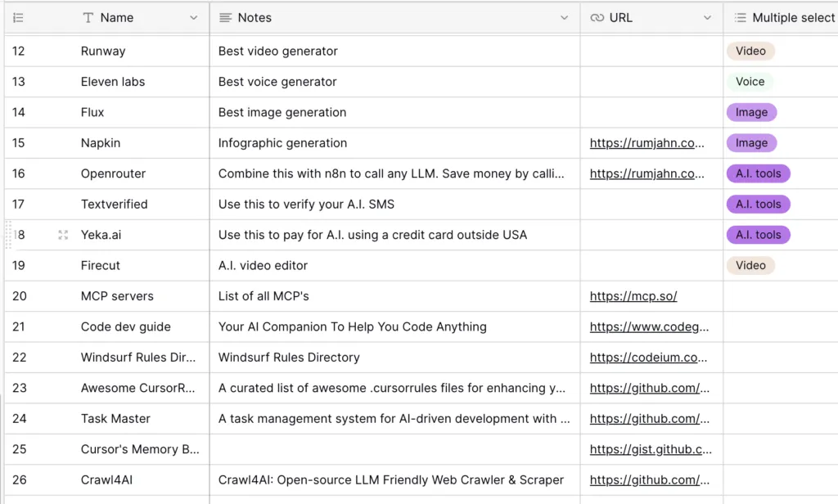
Task: Click the Name field text-type icon
Action: click(x=88, y=17)
